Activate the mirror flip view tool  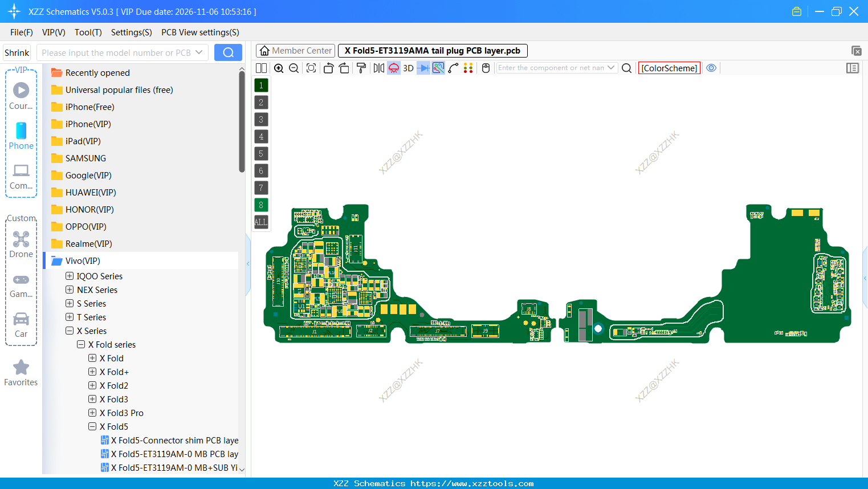(380, 68)
